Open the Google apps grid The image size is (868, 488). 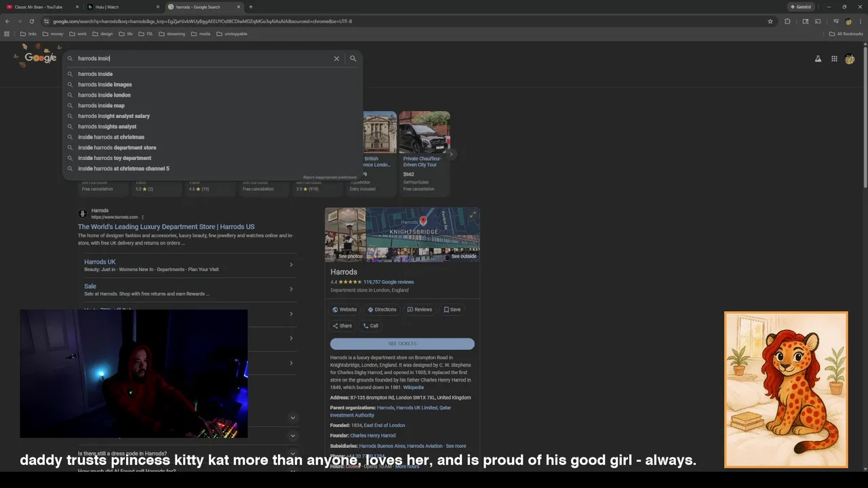point(834,59)
